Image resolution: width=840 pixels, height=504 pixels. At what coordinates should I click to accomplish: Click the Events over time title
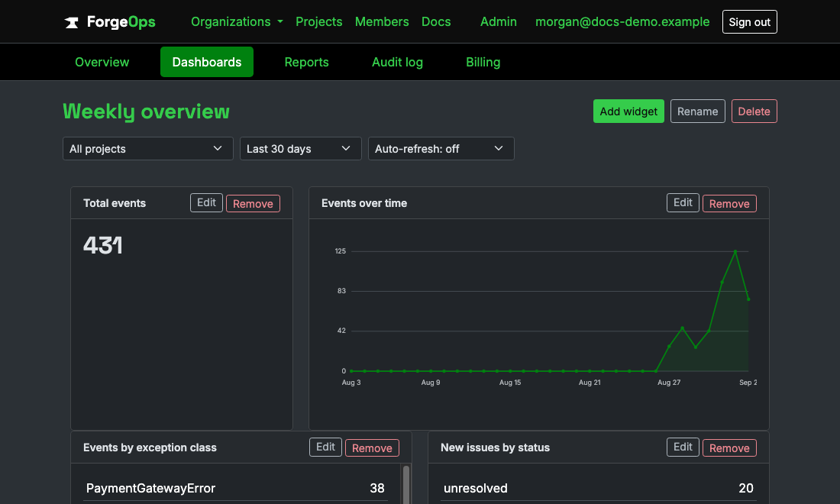coord(364,203)
